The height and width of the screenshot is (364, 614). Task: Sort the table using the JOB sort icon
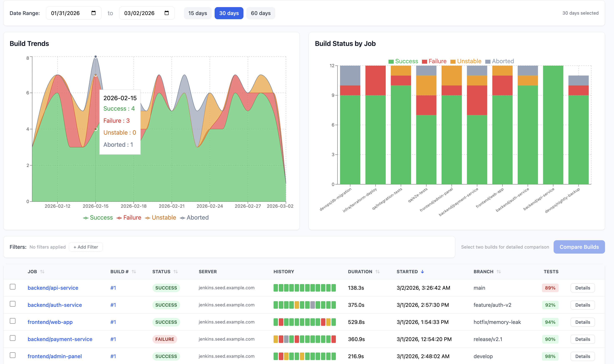42,272
